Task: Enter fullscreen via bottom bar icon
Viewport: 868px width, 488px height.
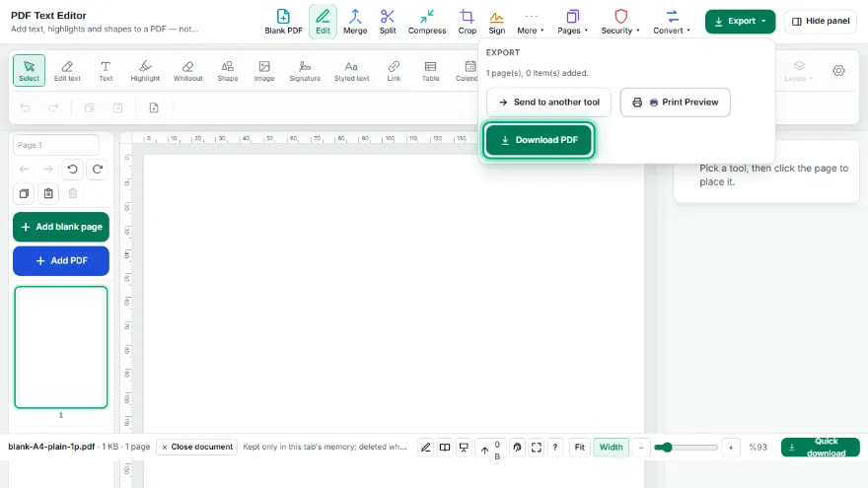Action: pyautogui.click(x=536, y=447)
